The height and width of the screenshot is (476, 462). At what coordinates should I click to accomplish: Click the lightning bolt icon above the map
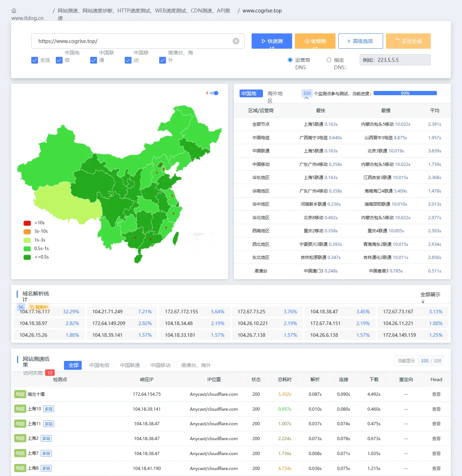(x=207, y=93)
